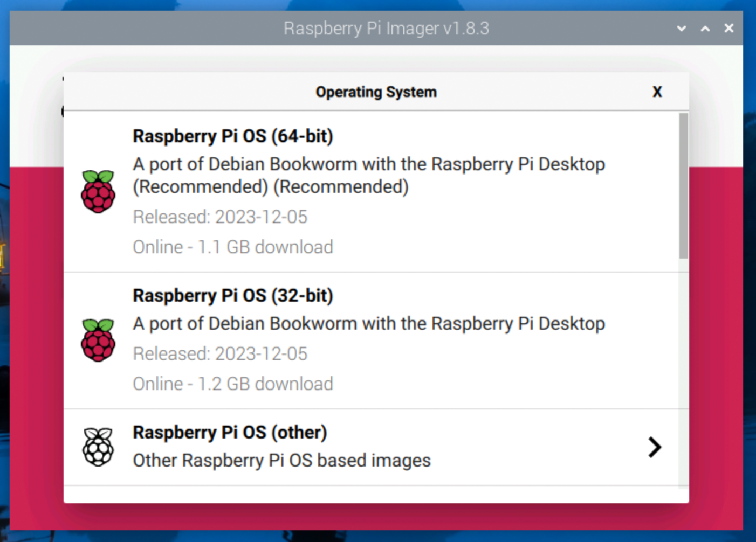Close the Operating System dialog with X

tap(657, 92)
